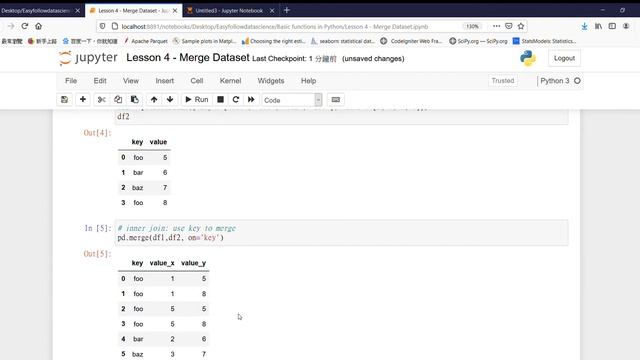Click the Logout button
Image resolution: width=640 pixels, height=360 pixels.
tap(564, 58)
